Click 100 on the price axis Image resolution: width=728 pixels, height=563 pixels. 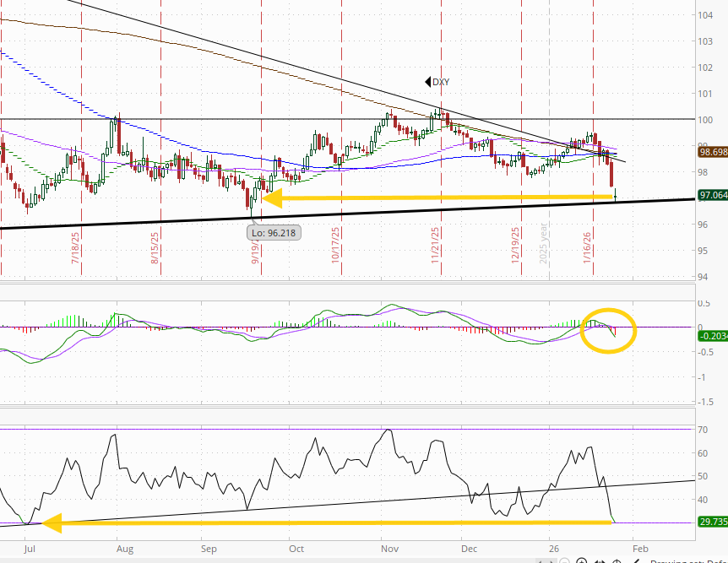point(705,120)
